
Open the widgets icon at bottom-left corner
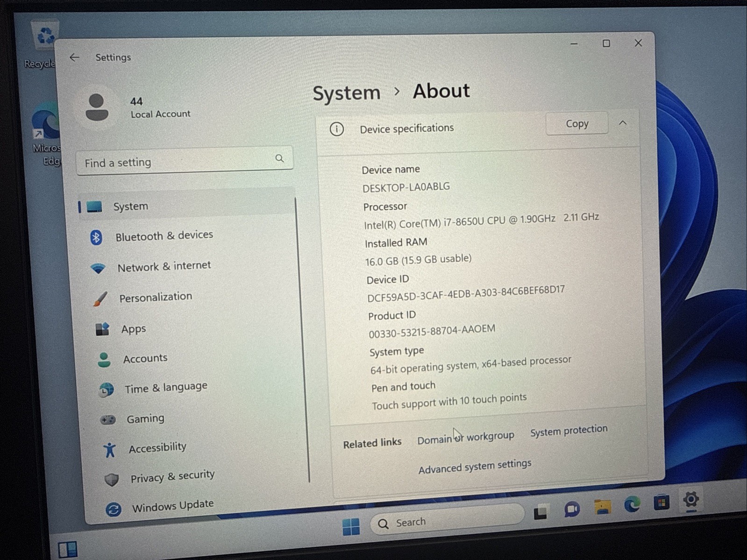pyautogui.click(x=67, y=550)
